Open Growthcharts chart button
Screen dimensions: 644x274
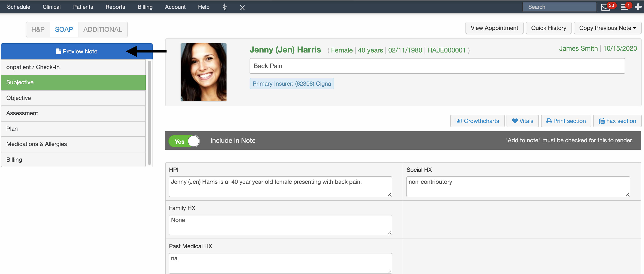tap(477, 121)
